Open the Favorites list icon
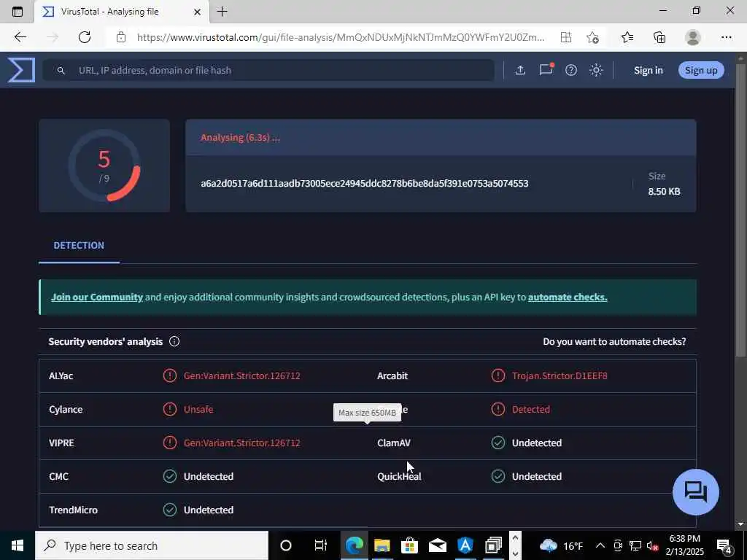Screen dimensions: 747x560 [x=627, y=37]
